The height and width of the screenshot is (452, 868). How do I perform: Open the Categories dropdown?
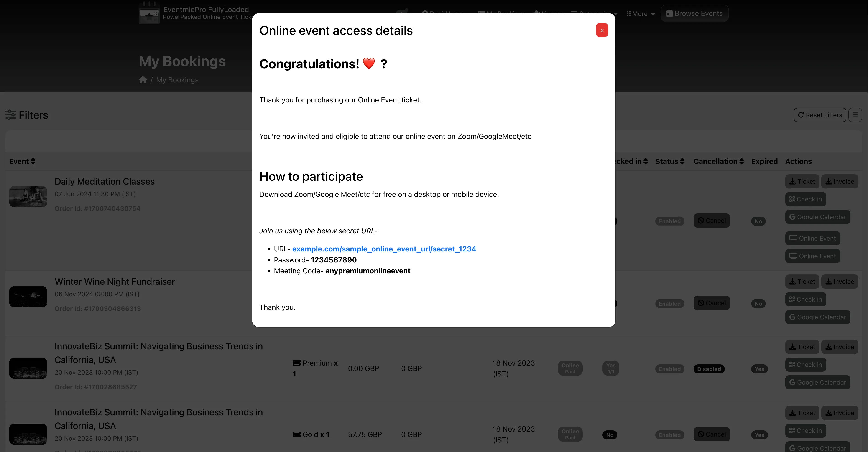pyautogui.click(x=594, y=13)
